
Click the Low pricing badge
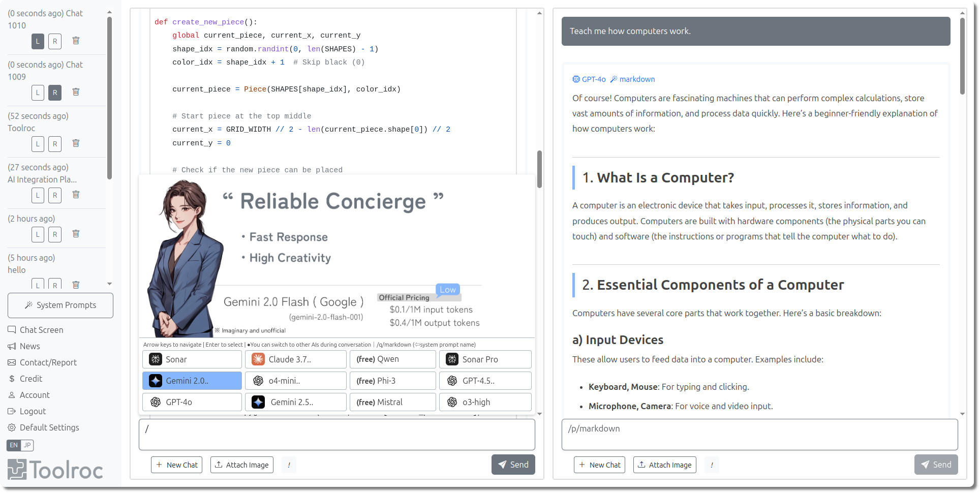[x=448, y=290]
